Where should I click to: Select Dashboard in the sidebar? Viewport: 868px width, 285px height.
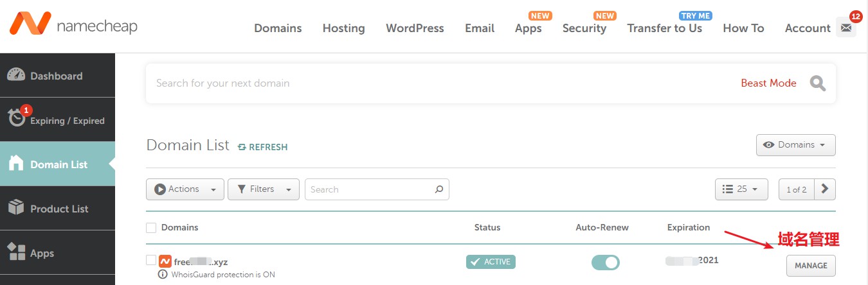(57, 75)
